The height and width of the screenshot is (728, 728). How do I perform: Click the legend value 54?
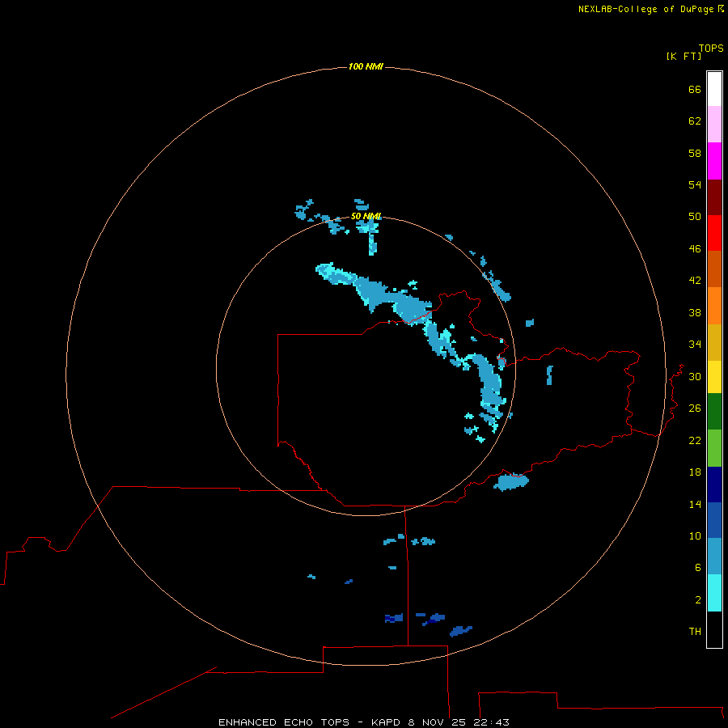(695, 184)
